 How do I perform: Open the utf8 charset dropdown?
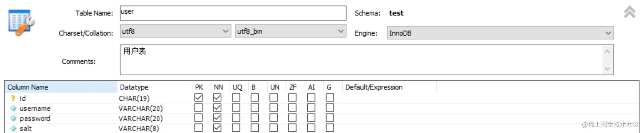[176, 31]
